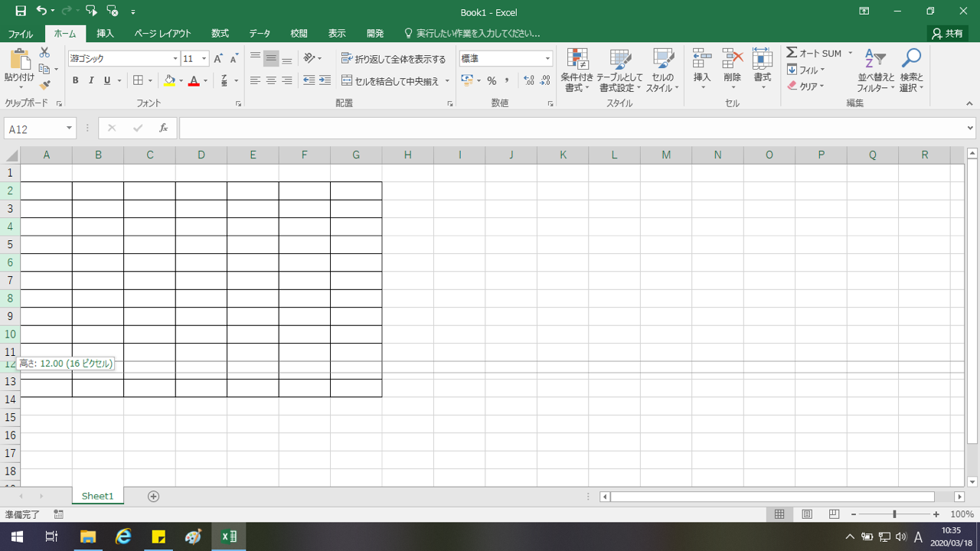Click the red font color swatch button
This screenshot has height=551, width=980.
pyautogui.click(x=194, y=80)
